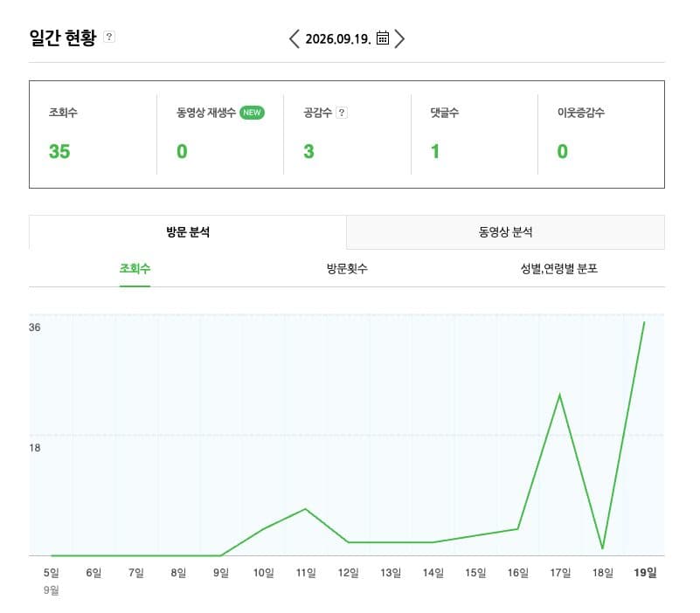Select the 방문횟수 sub-tab
This screenshot has width=700, height=613.
(x=347, y=269)
